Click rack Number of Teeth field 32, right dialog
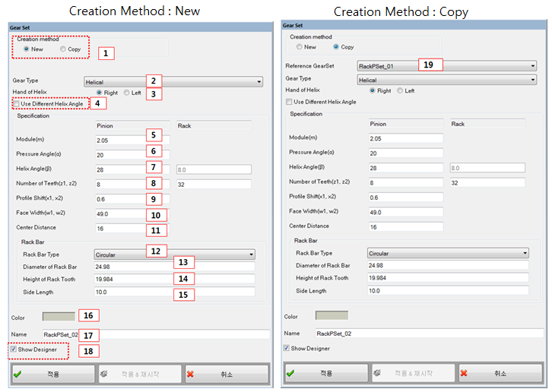Viewport: 552px width, 392px height. pos(487,182)
